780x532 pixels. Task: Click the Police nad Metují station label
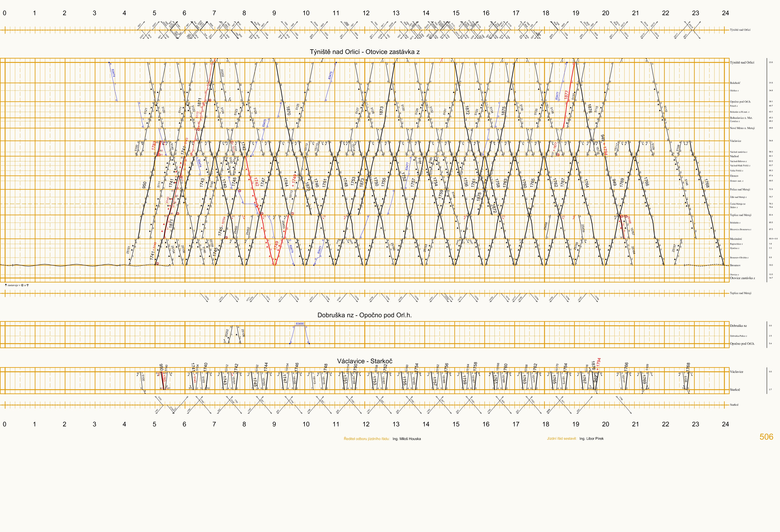740,189
